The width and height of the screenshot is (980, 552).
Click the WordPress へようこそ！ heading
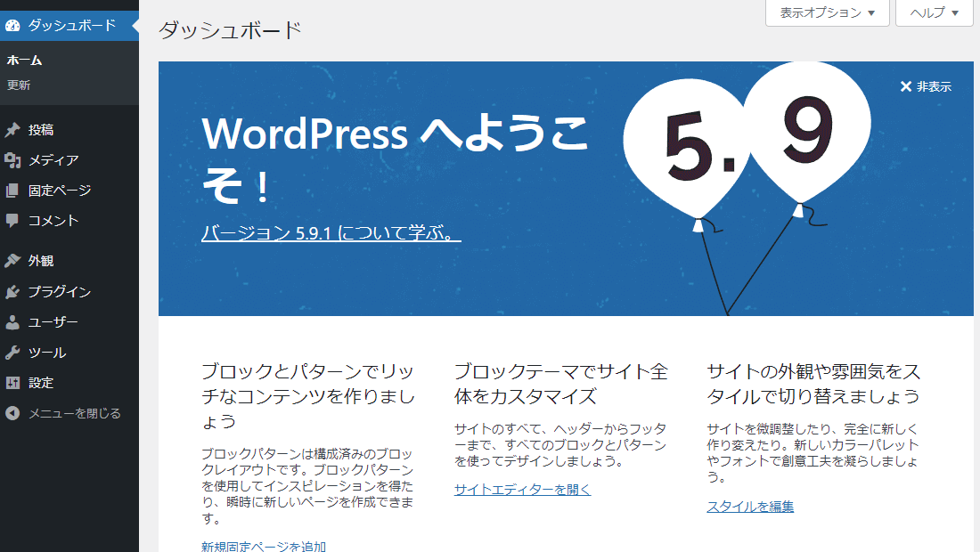click(x=395, y=159)
